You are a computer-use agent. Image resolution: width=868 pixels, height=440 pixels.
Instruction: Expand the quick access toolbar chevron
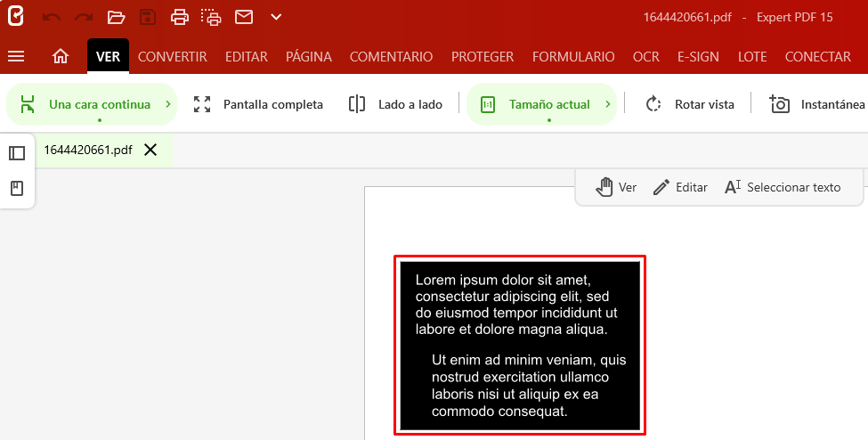[276, 17]
